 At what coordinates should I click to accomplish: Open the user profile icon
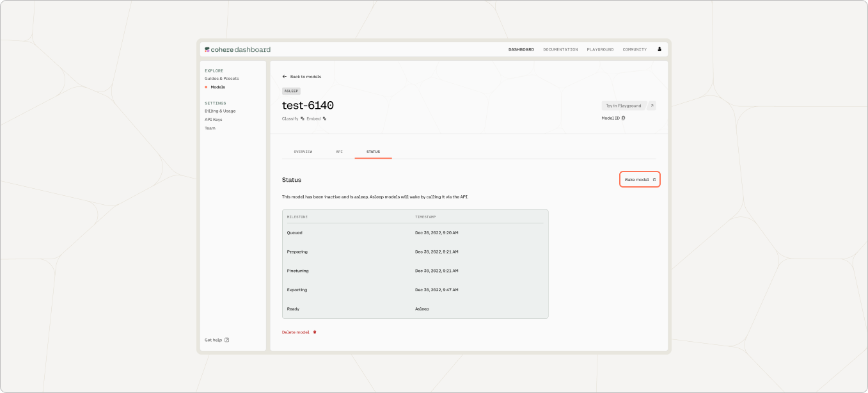(x=659, y=49)
